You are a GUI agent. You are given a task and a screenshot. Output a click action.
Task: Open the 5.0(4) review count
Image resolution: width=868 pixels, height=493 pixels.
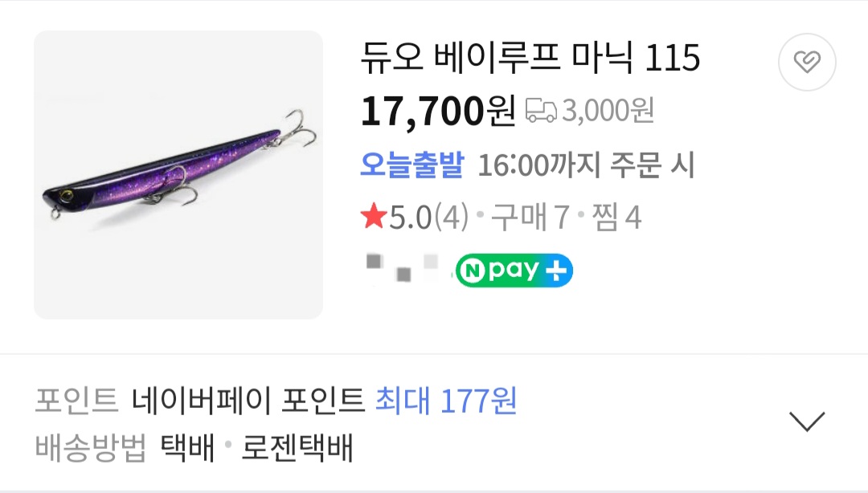pos(429,217)
